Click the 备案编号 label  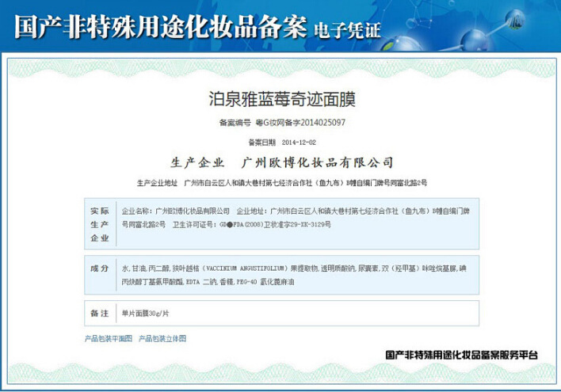point(235,123)
